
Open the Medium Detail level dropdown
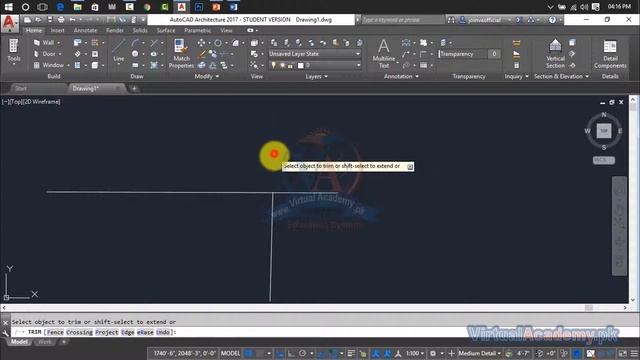pos(479,353)
